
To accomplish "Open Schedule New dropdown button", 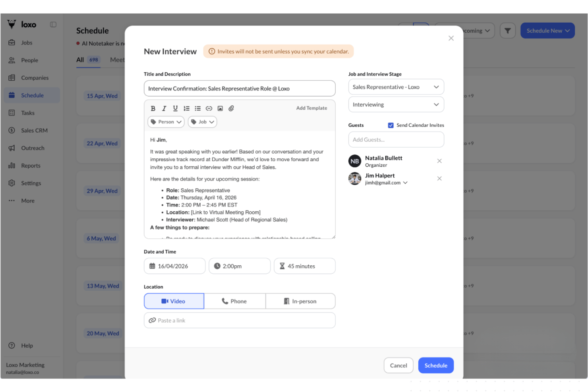I will pos(547,31).
